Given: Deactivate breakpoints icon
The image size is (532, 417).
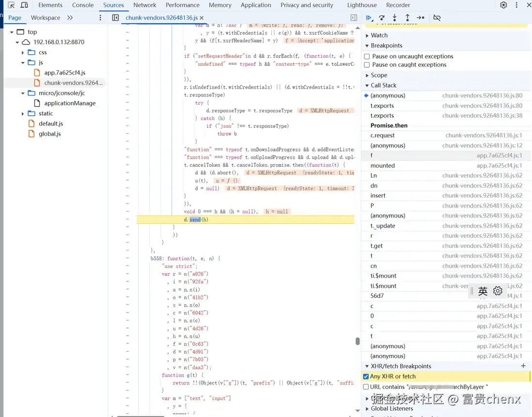Looking at the screenshot, I should pyautogui.click(x=437, y=17).
